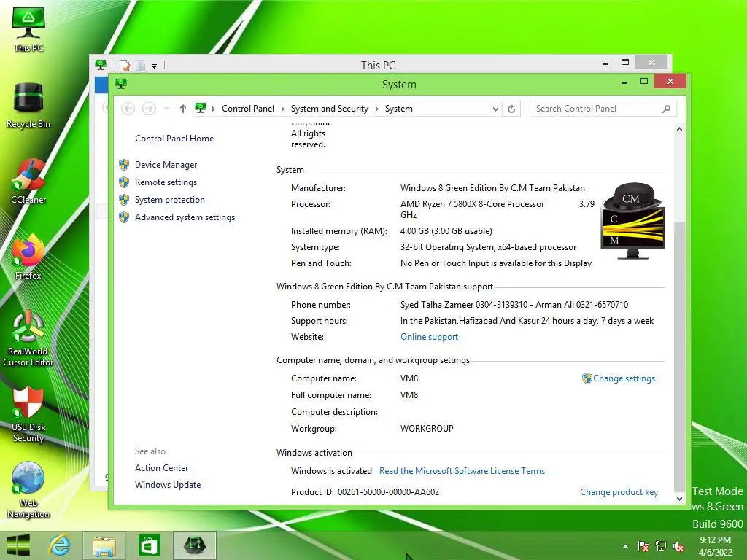Open the Recycle Bin desktop icon

point(28,105)
